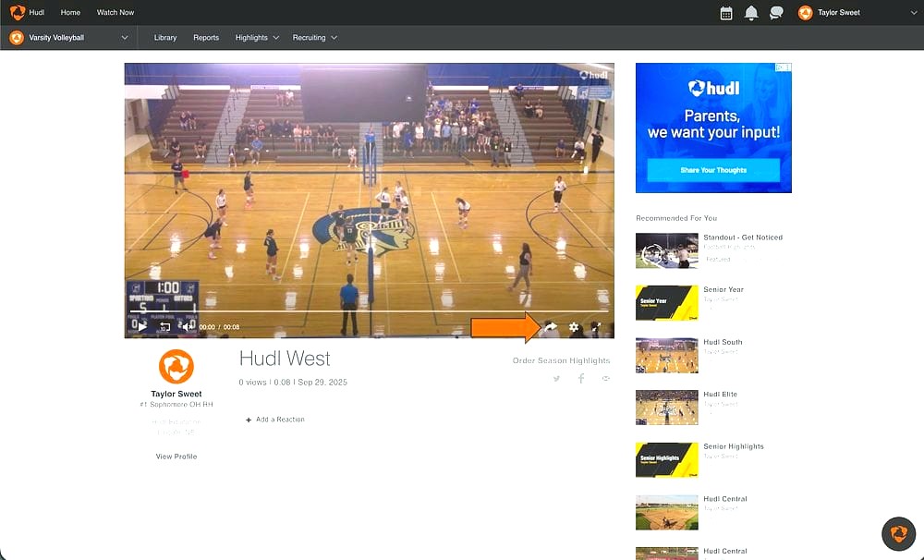Screen dimensions: 924x560
Task: Click 0 views Sep 29, 2025 info line
Action: pos(293,382)
